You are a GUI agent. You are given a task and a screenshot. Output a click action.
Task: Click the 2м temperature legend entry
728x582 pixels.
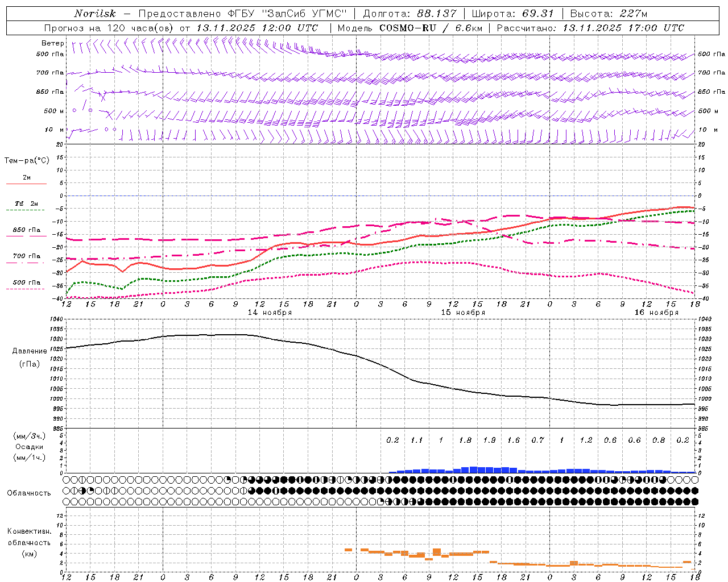pos(27,178)
